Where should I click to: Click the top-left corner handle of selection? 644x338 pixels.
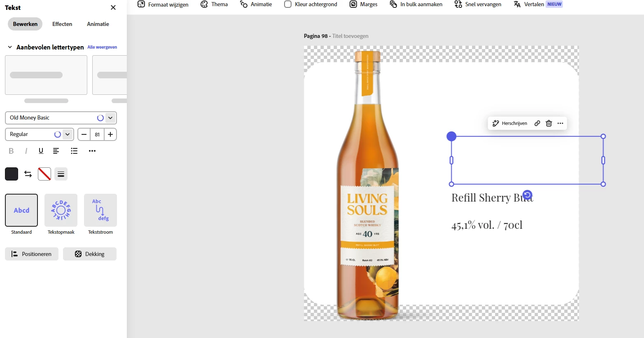tap(451, 136)
